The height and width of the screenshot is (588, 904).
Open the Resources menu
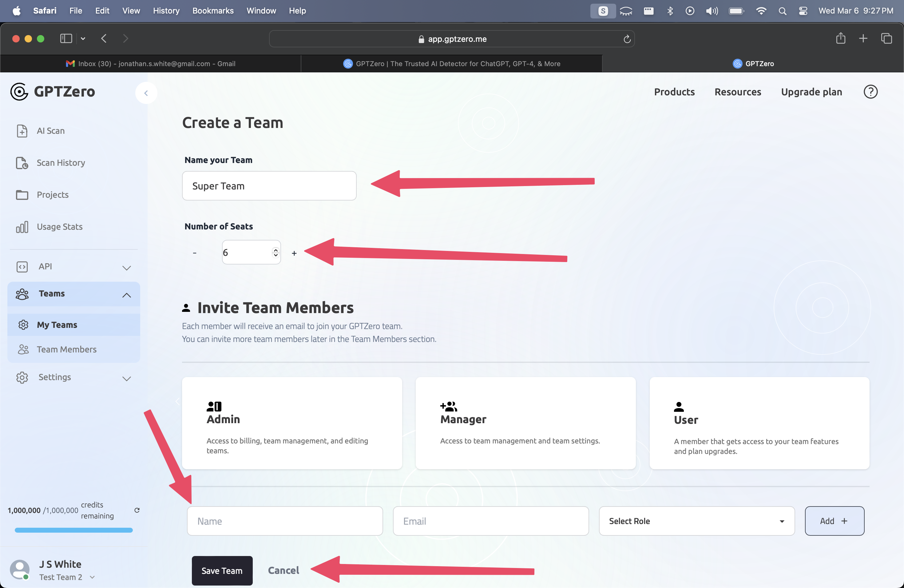[738, 92]
